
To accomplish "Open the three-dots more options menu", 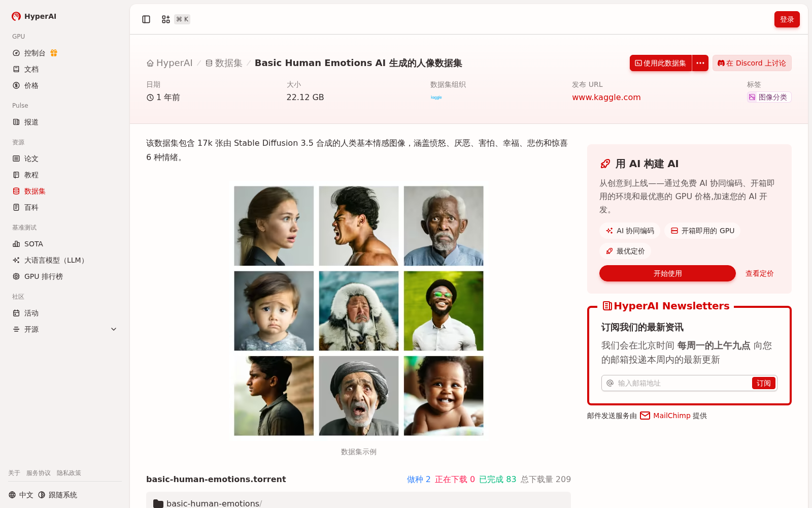I will point(700,63).
